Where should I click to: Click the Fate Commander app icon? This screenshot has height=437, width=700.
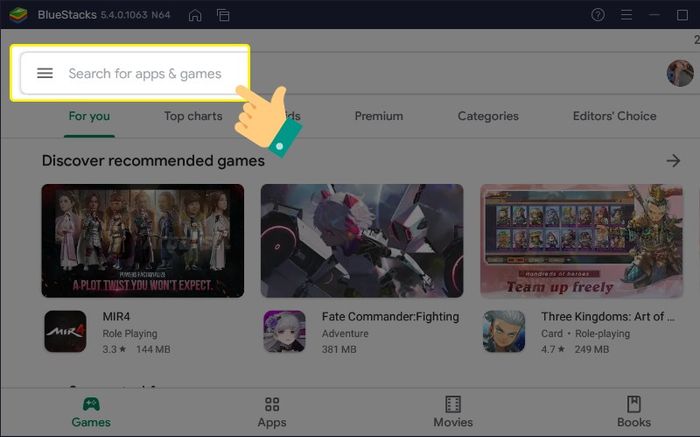coord(284,331)
